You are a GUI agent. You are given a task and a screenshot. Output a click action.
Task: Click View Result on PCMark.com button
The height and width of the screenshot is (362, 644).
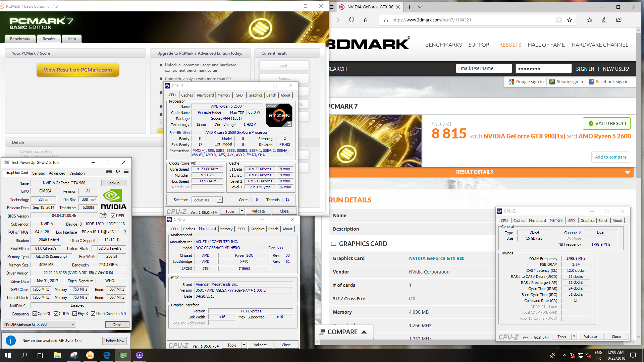(x=78, y=70)
